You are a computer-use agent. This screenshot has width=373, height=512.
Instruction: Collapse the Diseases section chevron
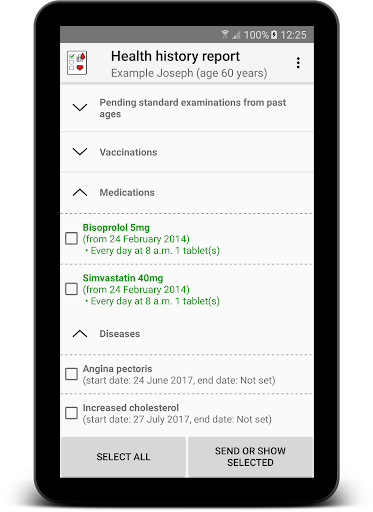click(80, 333)
